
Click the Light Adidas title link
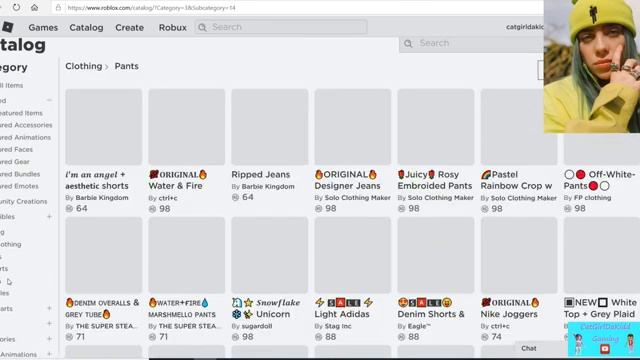click(345, 308)
